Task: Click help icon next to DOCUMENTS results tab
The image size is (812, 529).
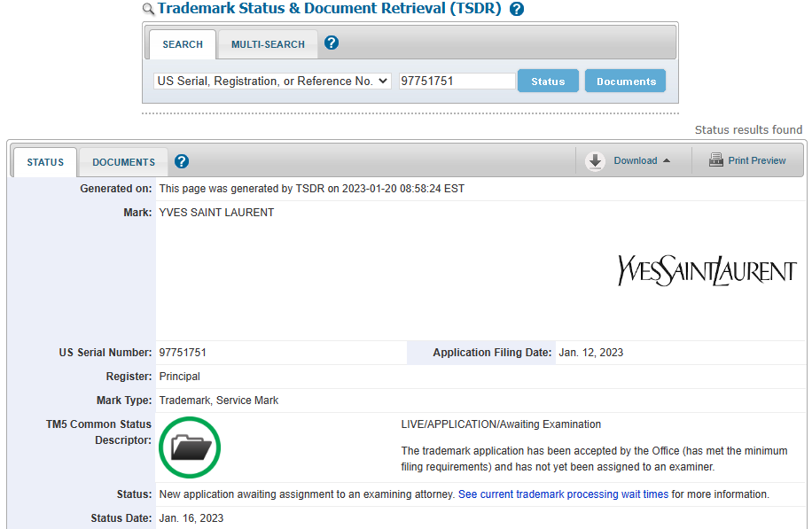Action: [x=181, y=161]
